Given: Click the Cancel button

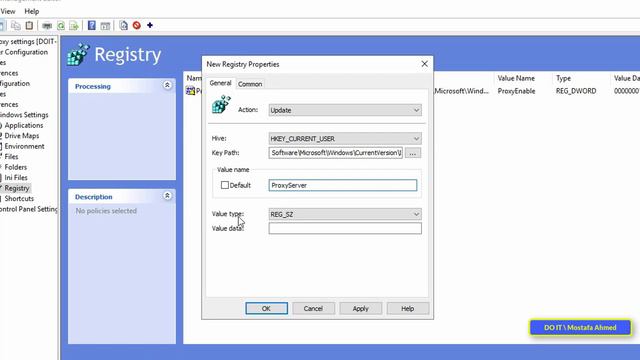Looking at the screenshot, I should point(313,309).
